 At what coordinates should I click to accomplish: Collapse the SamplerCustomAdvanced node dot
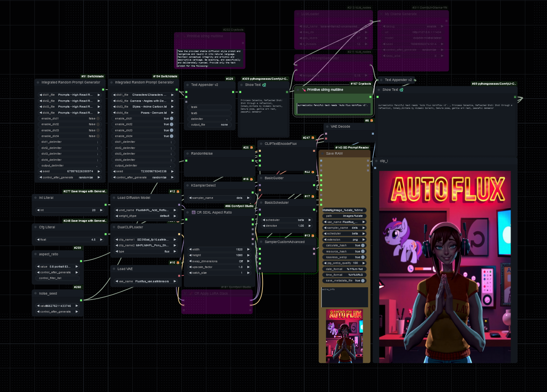pos(261,242)
